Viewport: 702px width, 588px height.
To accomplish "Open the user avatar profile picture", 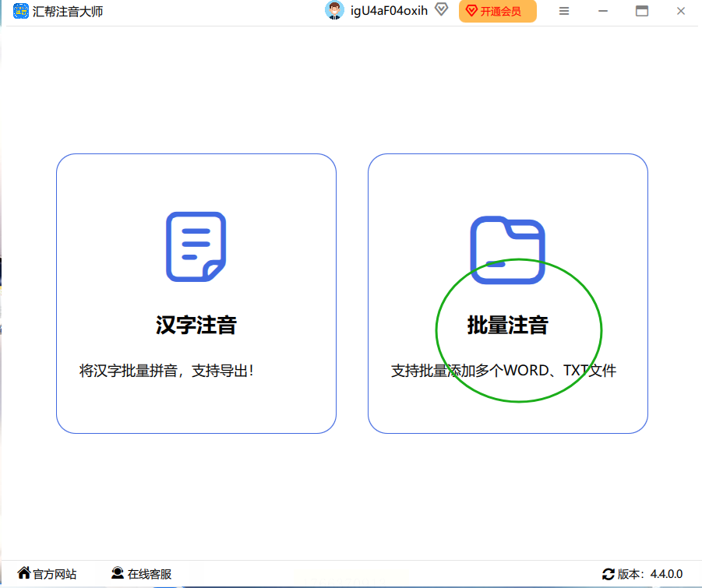I will (x=334, y=11).
